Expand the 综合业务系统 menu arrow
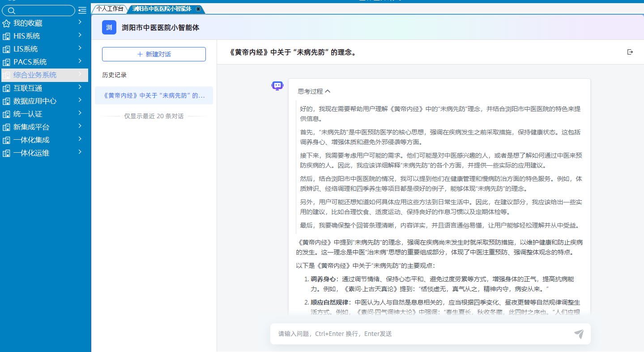644x352 pixels. (x=80, y=74)
